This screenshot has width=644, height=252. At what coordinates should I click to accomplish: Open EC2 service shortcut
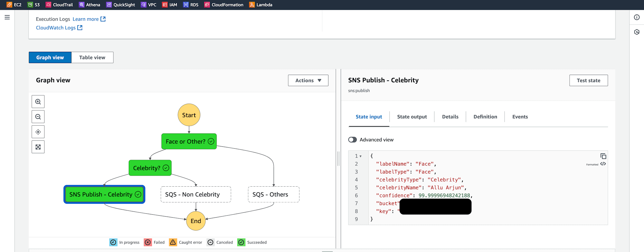tap(14, 5)
